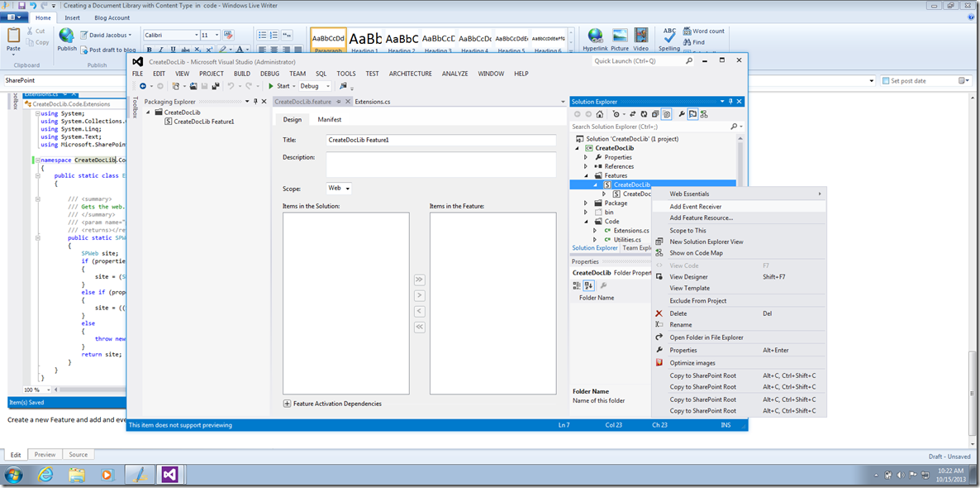Open the BUILD menu in Visual Studio
This screenshot has height=488, width=980.
tap(242, 73)
